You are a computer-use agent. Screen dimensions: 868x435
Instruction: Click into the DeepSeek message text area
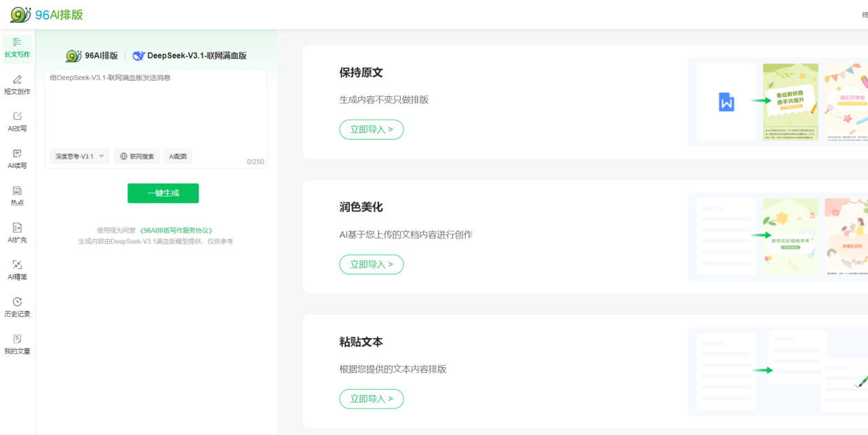tap(155, 108)
